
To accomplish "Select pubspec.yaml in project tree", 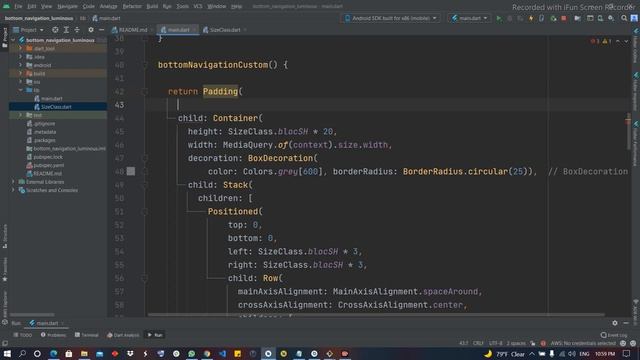I will click(48, 165).
